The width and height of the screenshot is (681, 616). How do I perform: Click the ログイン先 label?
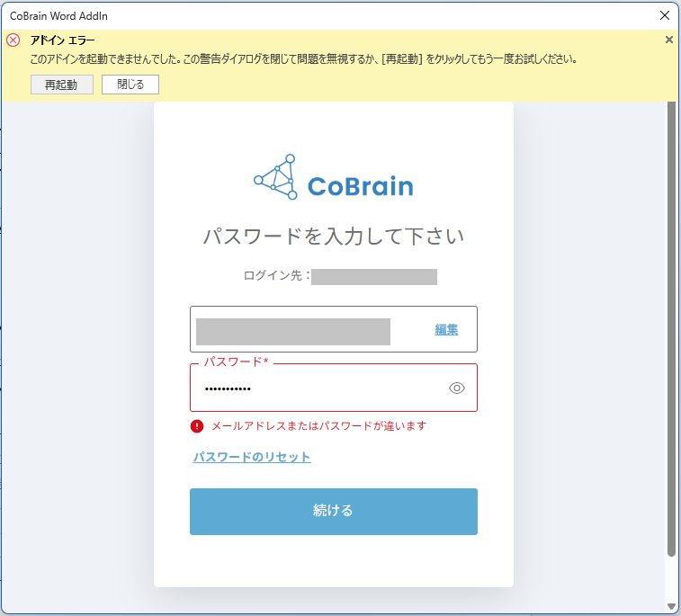tap(277, 276)
